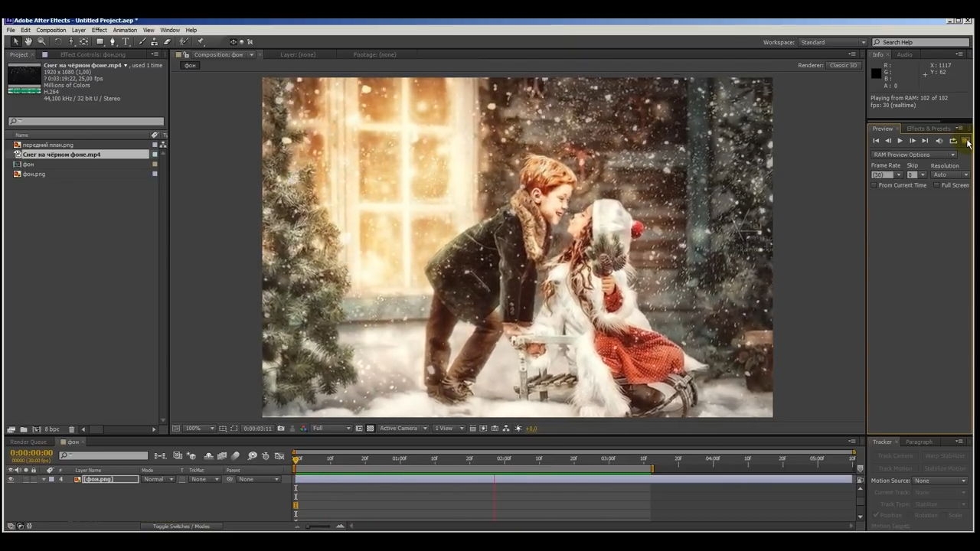Toggle Draft 3D in timeline
This screenshot has height=551, width=980.
(191, 456)
